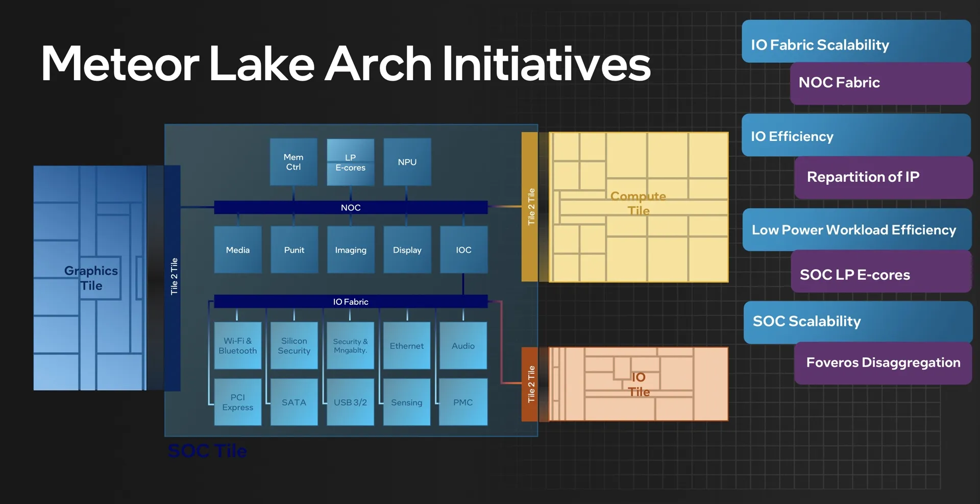980x504 pixels.
Task: Click the NPU block
Action: (x=407, y=162)
